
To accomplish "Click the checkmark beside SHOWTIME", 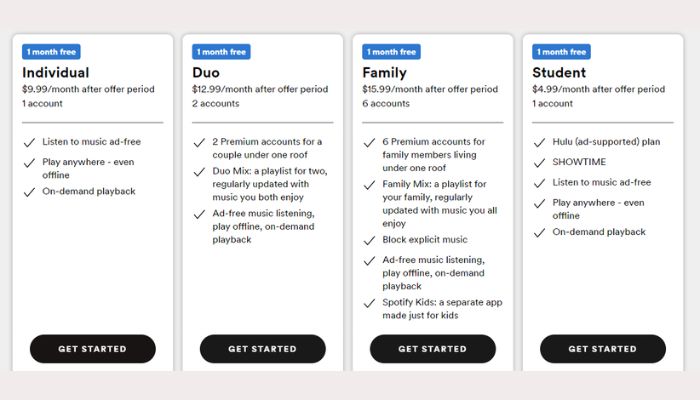I will 539,162.
